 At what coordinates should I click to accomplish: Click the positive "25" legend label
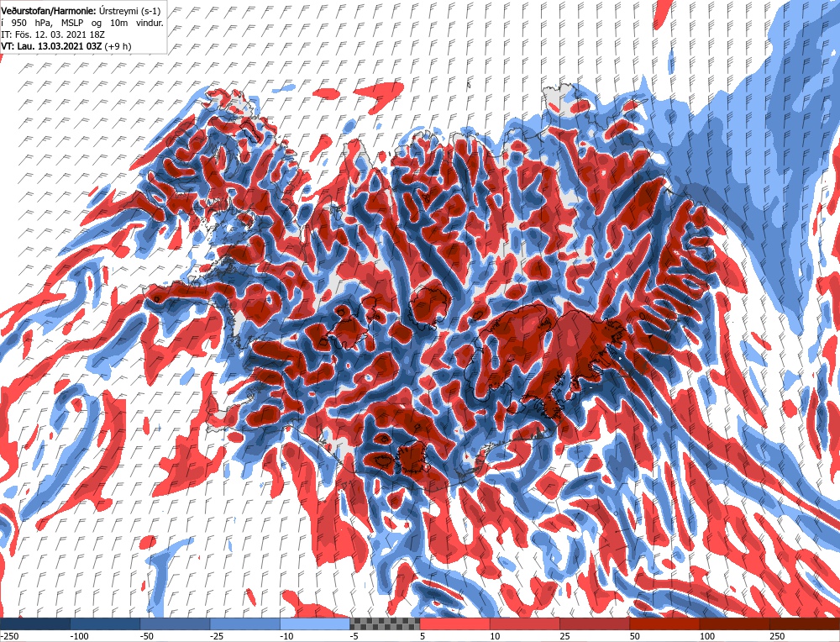point(565,636)
